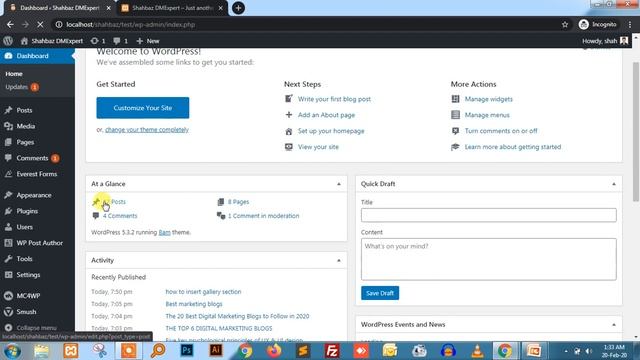Open Posts pin icon in sidebar

tap(8, 110)
